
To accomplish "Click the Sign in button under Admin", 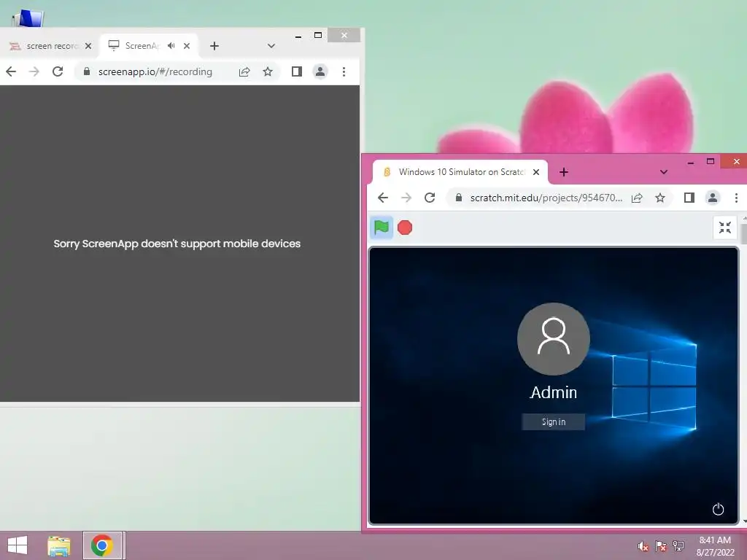I will click(553, 422).
